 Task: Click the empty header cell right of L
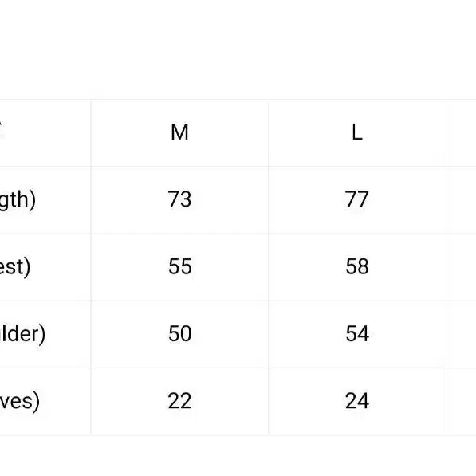[x=461, y=133]
